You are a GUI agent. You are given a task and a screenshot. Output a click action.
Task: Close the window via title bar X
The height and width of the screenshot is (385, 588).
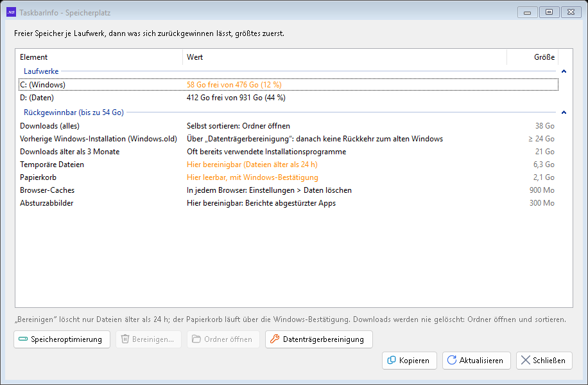[571, 12]
